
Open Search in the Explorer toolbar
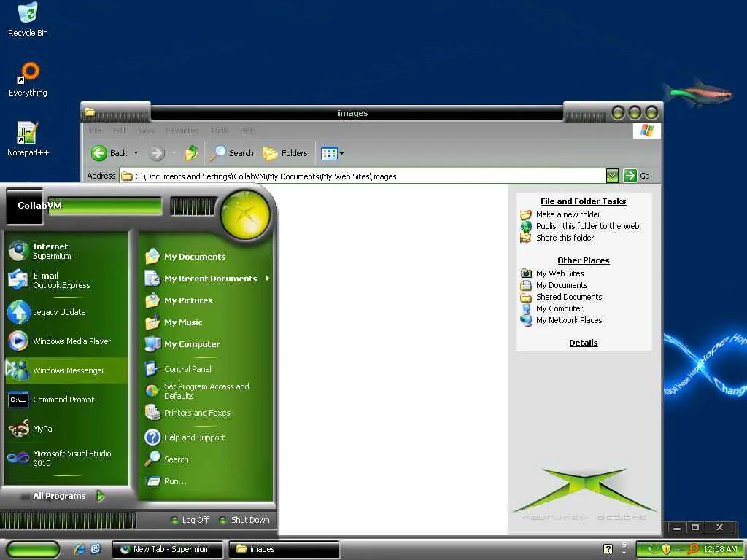232,153
